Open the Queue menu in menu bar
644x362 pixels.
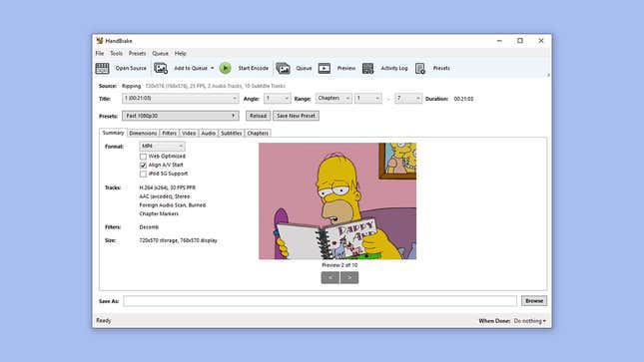coord(160,54)
